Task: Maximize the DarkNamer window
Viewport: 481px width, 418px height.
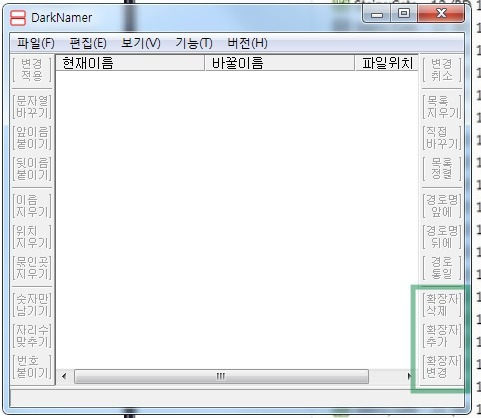Action: point(404,14)
